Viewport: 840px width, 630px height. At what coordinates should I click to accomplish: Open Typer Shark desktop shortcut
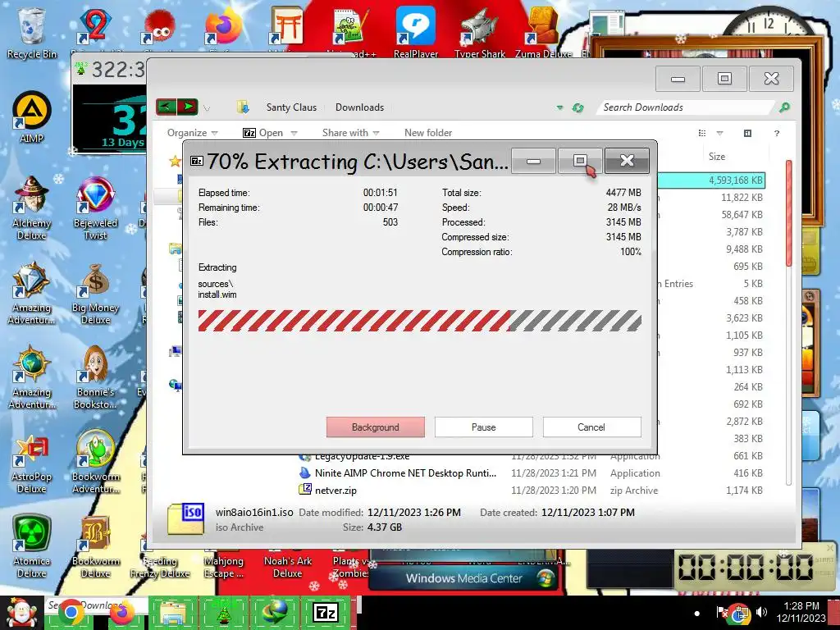[x=479, y=31]
